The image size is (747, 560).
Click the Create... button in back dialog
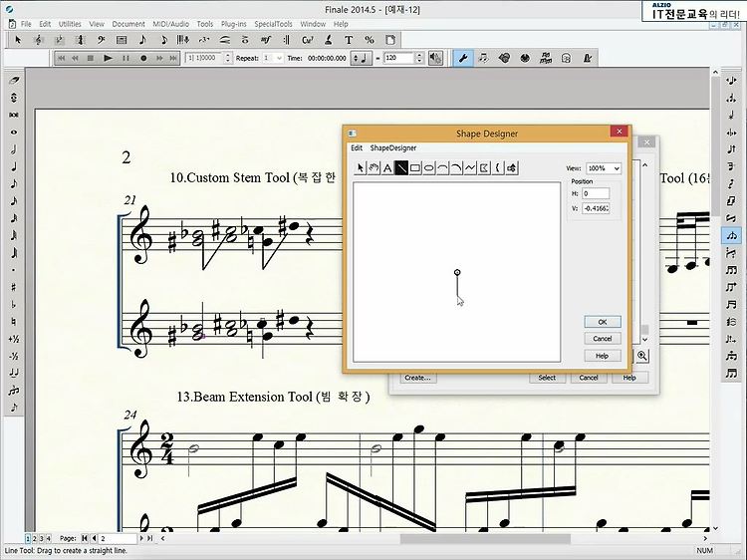[417, 378]
